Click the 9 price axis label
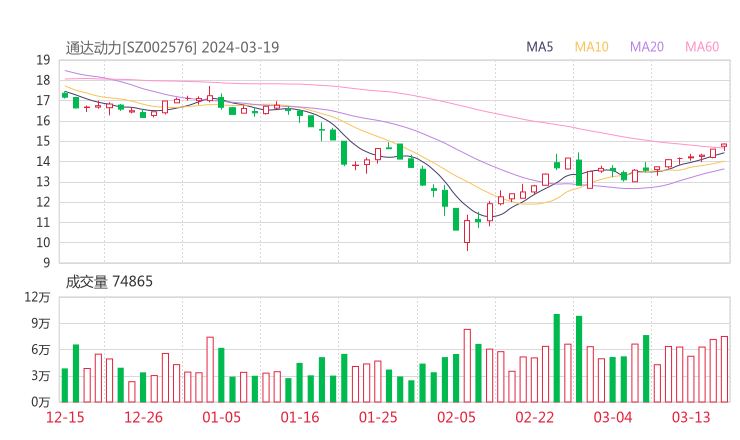This screenshot has width=740, height=440. click(x=46, y=262)
